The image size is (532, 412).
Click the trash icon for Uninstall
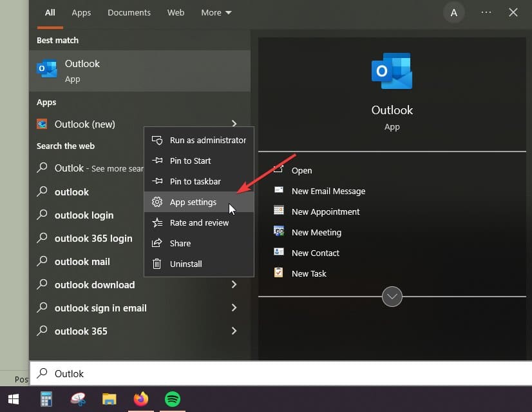(x=157, y=264)
